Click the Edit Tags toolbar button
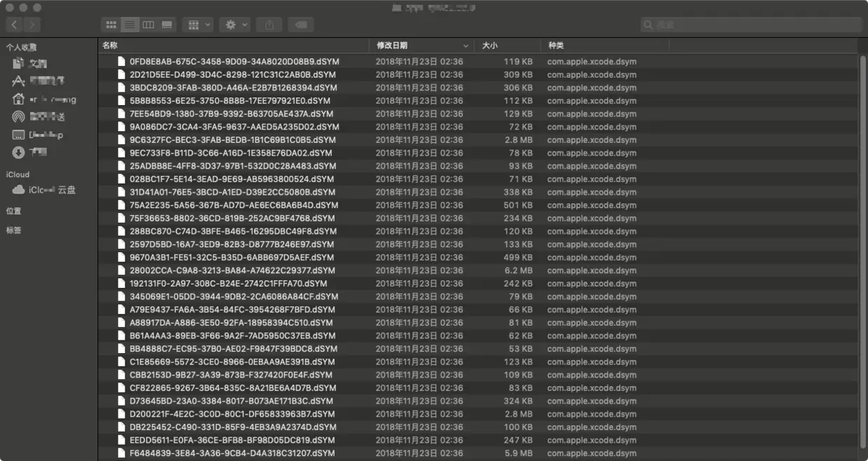Screen dimensions: 868x461 (300, 25)
